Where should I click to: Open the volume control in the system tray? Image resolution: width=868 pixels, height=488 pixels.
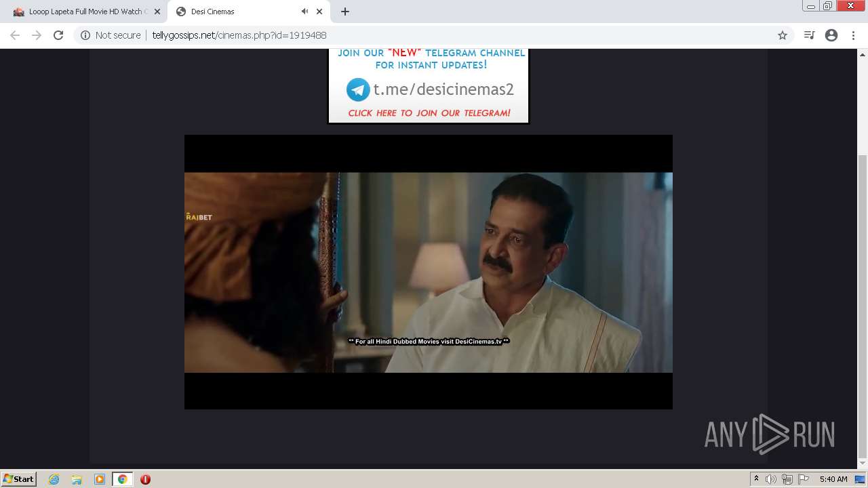tap(771, 479)
